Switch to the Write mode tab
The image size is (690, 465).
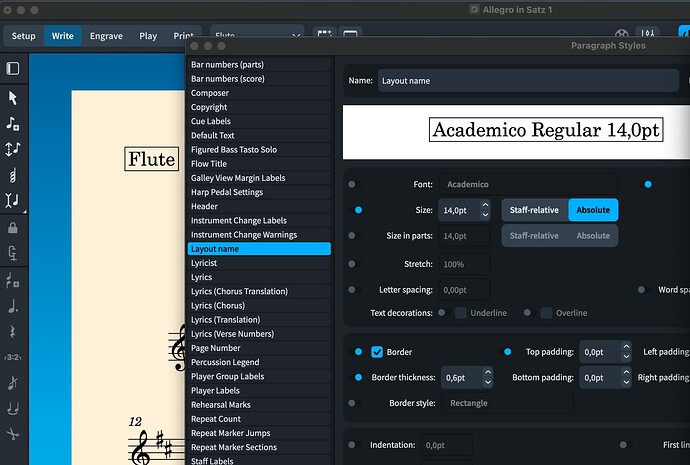pyautogui.click(x=62, y=36)
